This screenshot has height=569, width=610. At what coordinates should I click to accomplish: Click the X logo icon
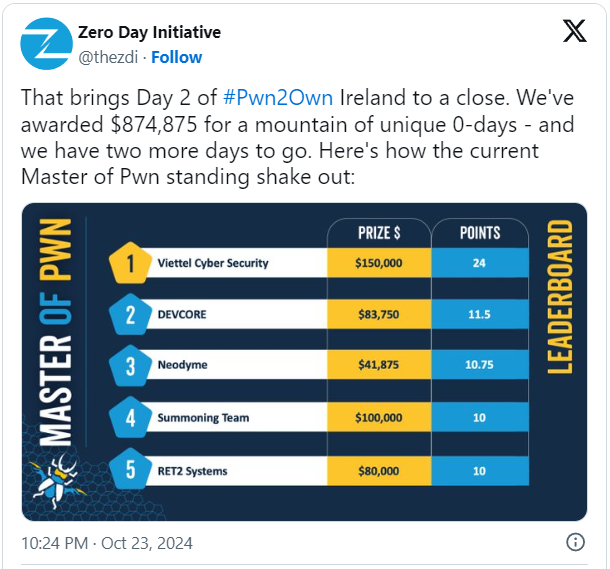pyautogui.click(x=575, y=31)
